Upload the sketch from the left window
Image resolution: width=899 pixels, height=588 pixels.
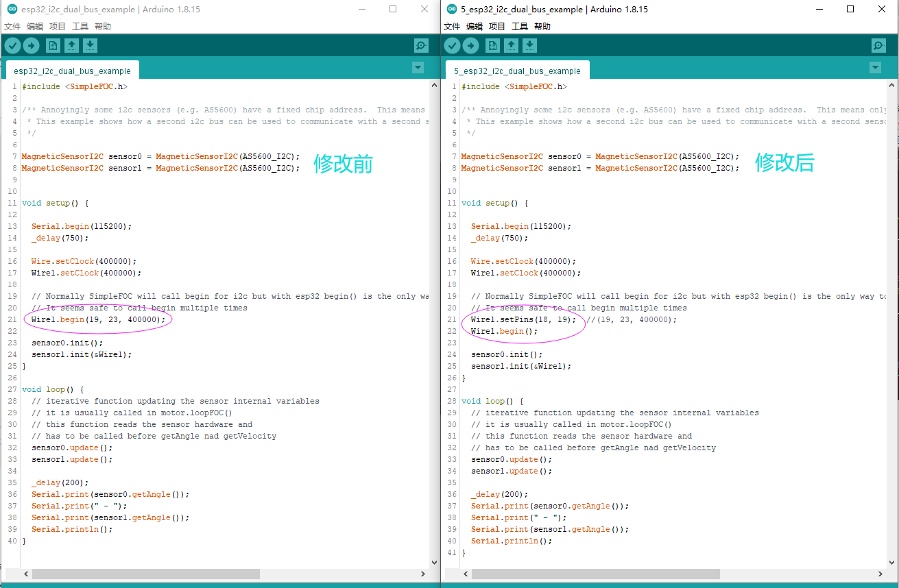[x=32, y=45]
